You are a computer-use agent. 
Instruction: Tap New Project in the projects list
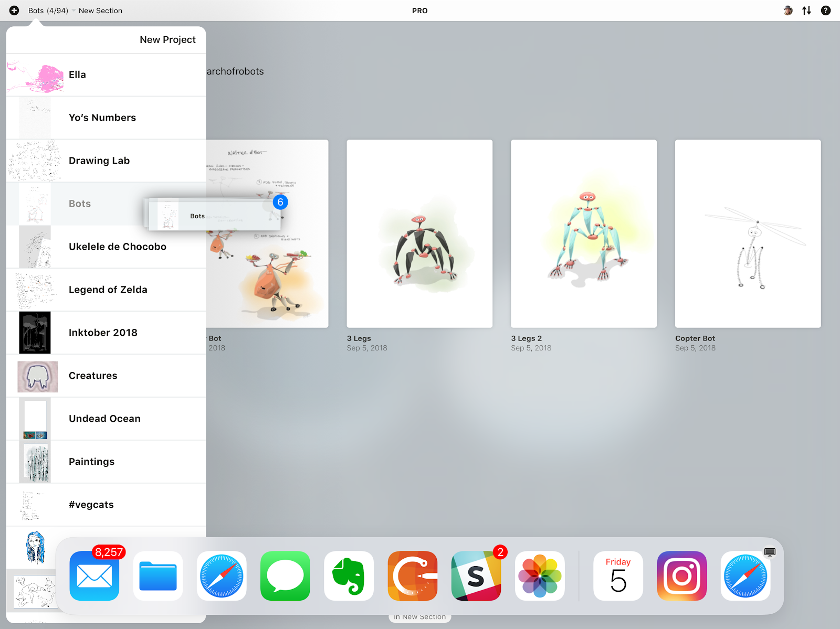167,40
